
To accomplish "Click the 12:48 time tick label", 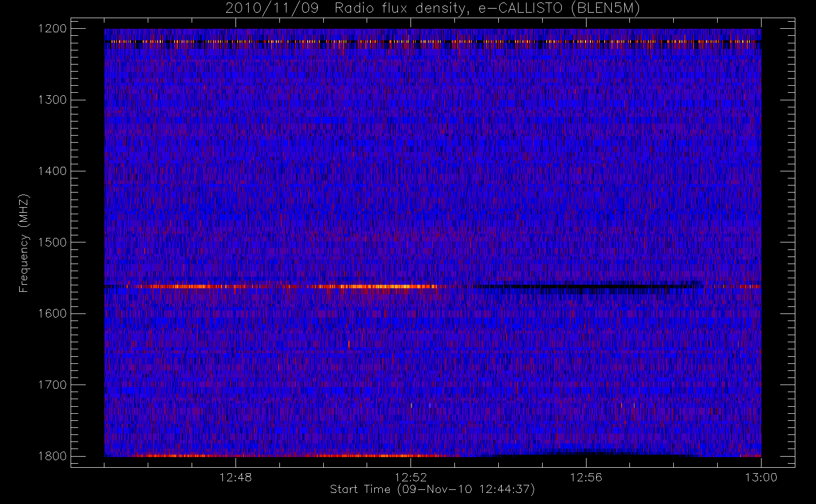I will [x=236, y=477].
